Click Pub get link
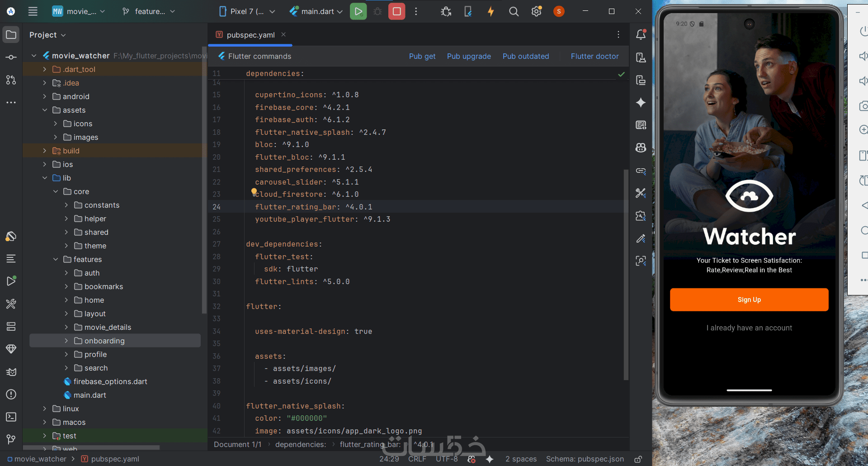 pos(422,56)
